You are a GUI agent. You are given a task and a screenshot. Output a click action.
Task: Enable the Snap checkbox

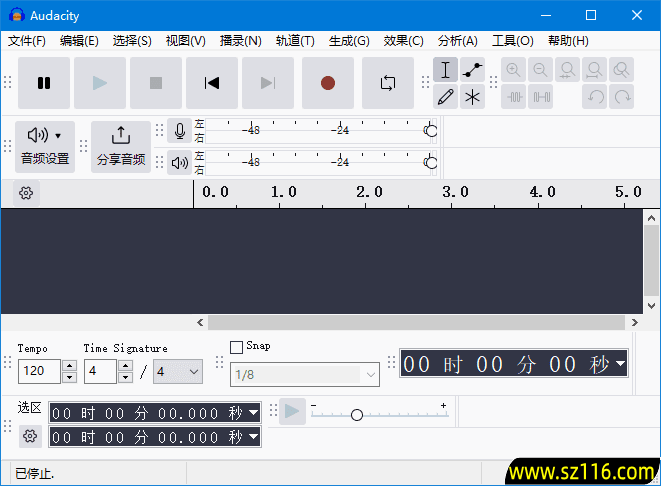(236, 347)
